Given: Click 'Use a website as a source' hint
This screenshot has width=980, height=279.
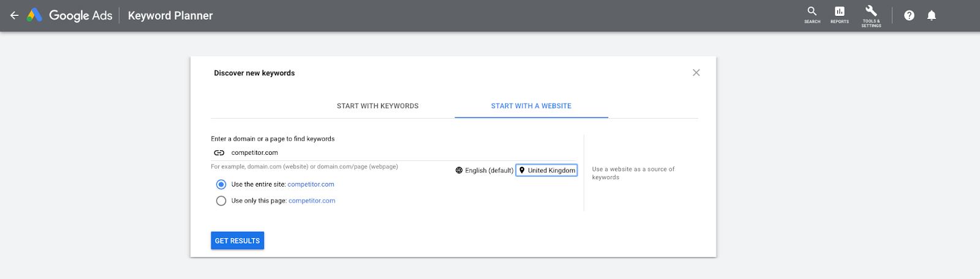Looking at the screenshot, I should pos(633,173).
